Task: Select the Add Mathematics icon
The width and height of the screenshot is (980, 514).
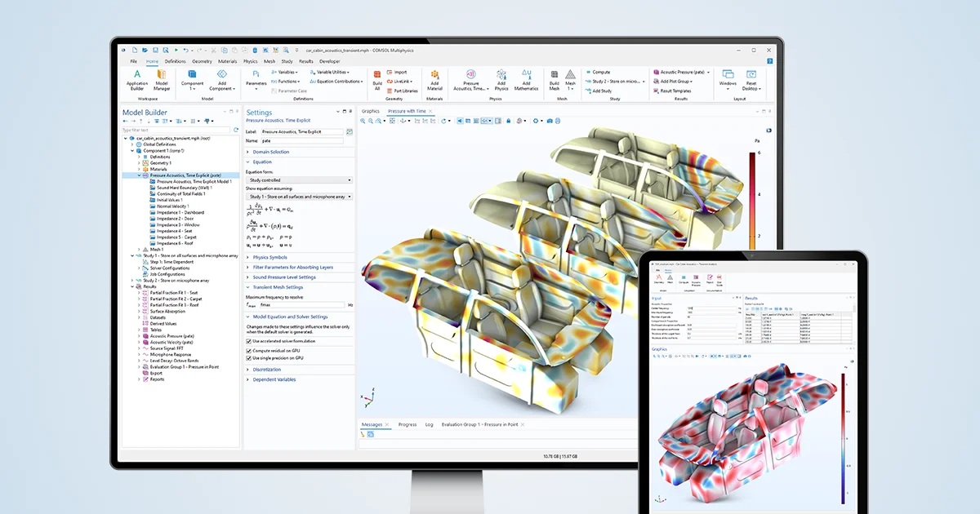Action: (527, 75)
